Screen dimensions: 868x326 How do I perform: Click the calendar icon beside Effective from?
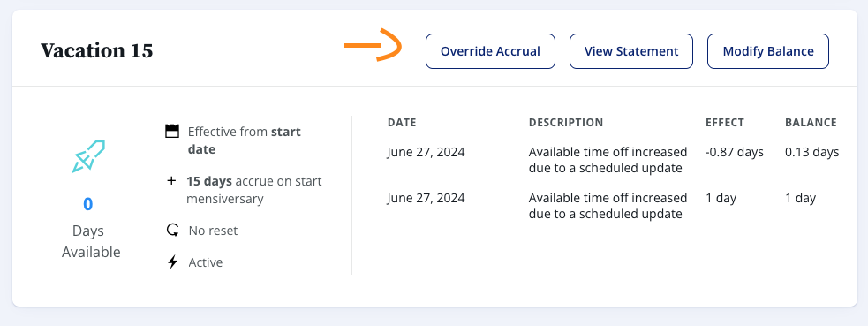pyautogui.click(x=172, y=131)
